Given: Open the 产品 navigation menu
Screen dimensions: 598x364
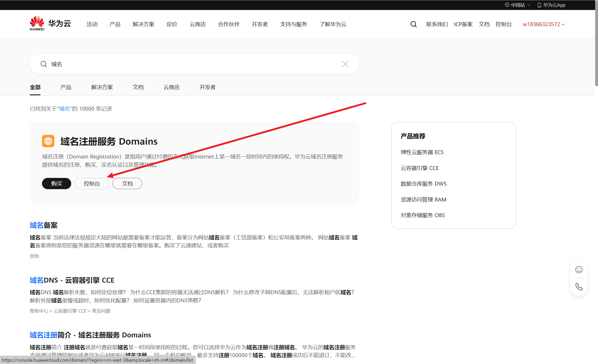Looking at the screenshot, I should [x=115, y=24].
